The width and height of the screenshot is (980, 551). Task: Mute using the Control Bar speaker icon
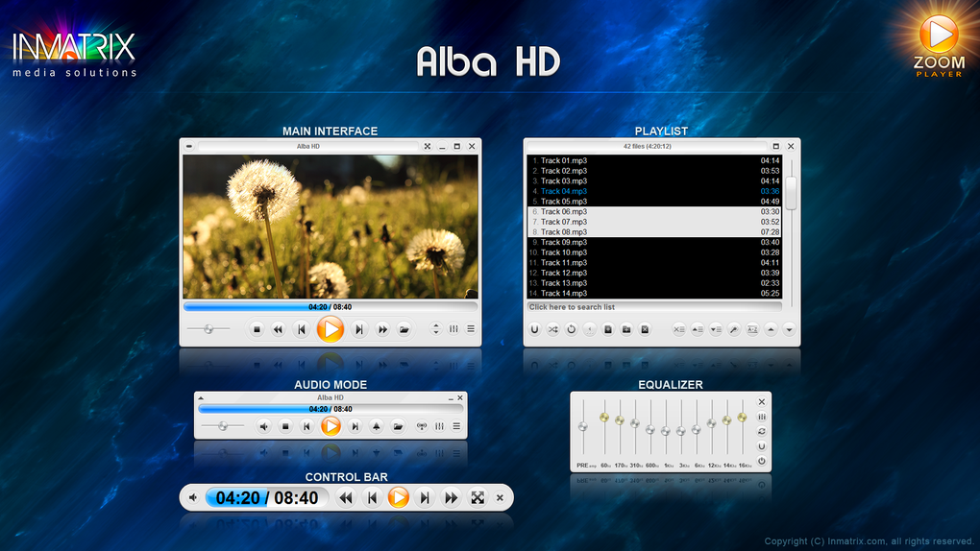[193, 498]
